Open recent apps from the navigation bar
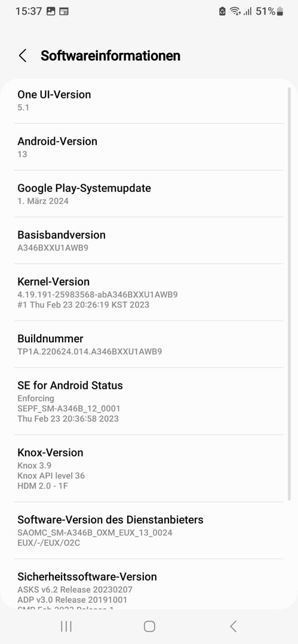This screenshot has width=298, height=644. coord(66,626)
